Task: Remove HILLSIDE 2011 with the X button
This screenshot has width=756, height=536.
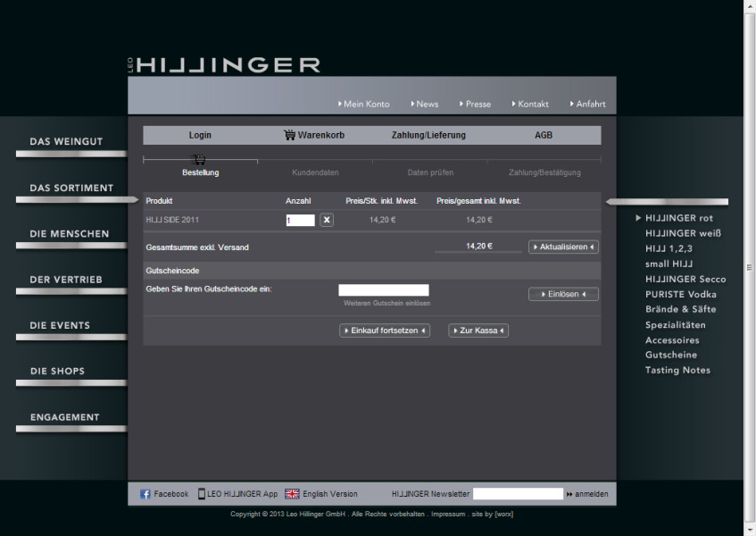Action: click(x=327, y=220)
